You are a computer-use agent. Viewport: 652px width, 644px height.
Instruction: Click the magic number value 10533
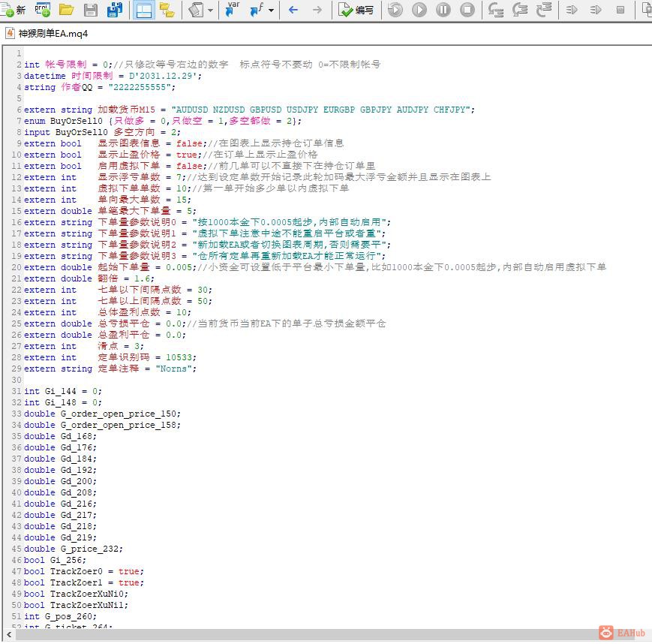[x=179, y=357]
